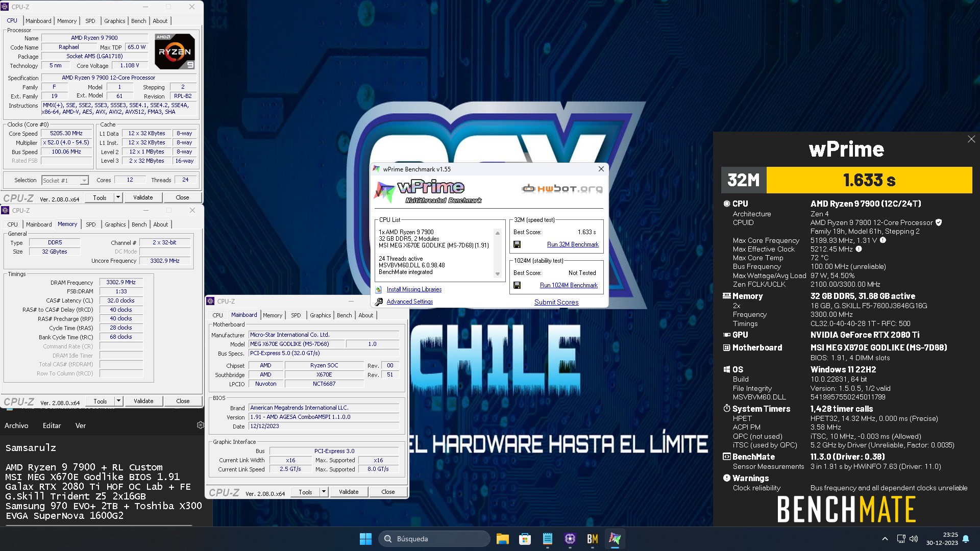Switch to Mainboard tab in top CPU-Z window
Image resolution: width=980 pixels, height=551 pixels.
coord(38,21)
